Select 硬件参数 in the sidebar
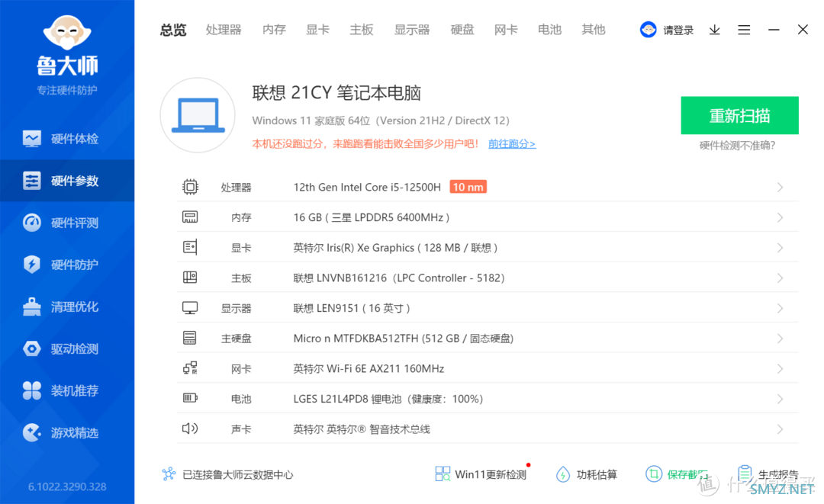The image size is (824, 504). point(67,181)
